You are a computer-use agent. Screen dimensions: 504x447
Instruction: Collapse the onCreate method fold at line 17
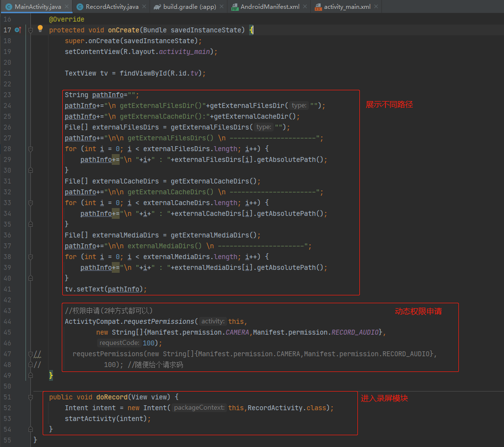(30, 30)
